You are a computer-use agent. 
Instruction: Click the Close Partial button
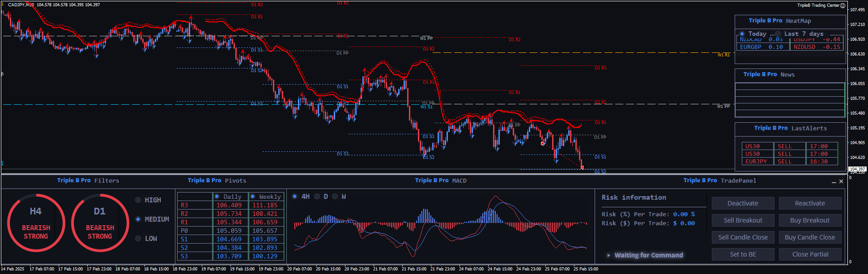810,254
